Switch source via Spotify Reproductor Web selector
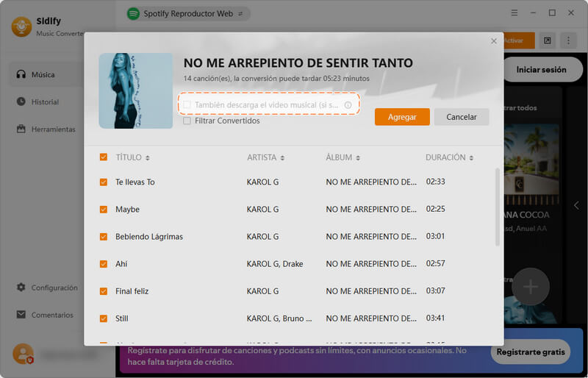Screen dimensions: 588x378 click(x=188, y=14)
